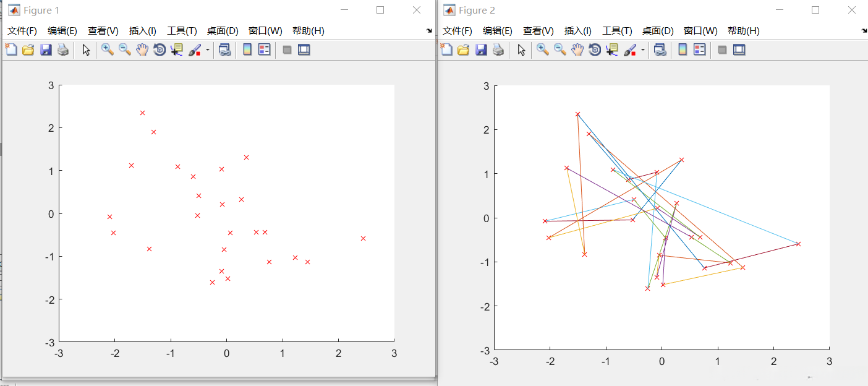868x386 pixels.
Task: Select Brush data tool in Figure 1
Action: click(x=195, y=50)
